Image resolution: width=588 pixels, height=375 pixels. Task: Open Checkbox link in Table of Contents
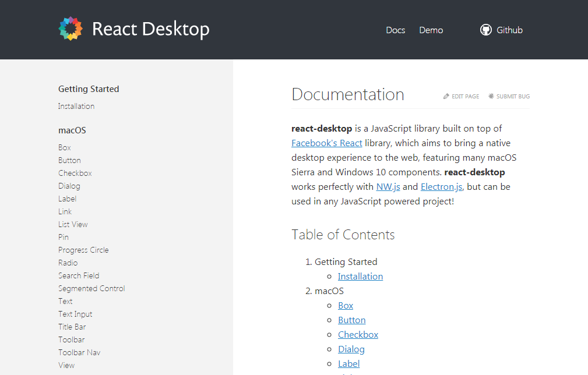(x=358, y=335)
